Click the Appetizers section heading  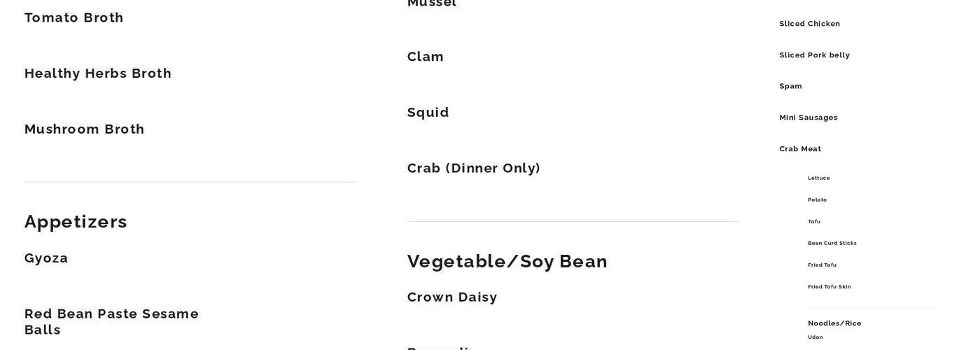coord(76,222)
